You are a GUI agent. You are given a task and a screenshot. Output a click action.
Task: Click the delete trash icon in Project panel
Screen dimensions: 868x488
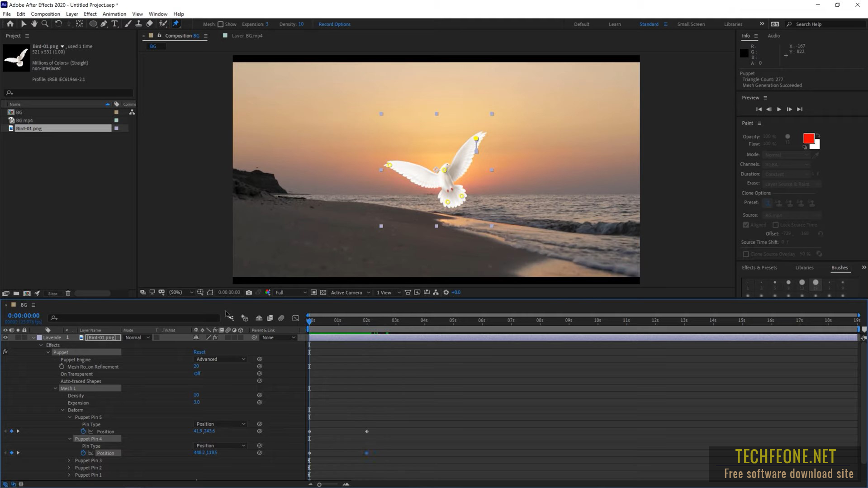click(x=68, y=294)
